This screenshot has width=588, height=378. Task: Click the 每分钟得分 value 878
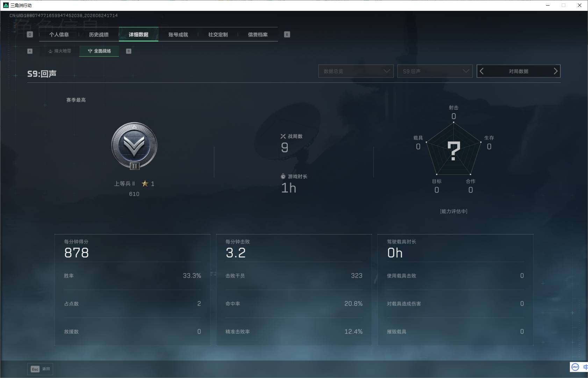pos(77,253)
